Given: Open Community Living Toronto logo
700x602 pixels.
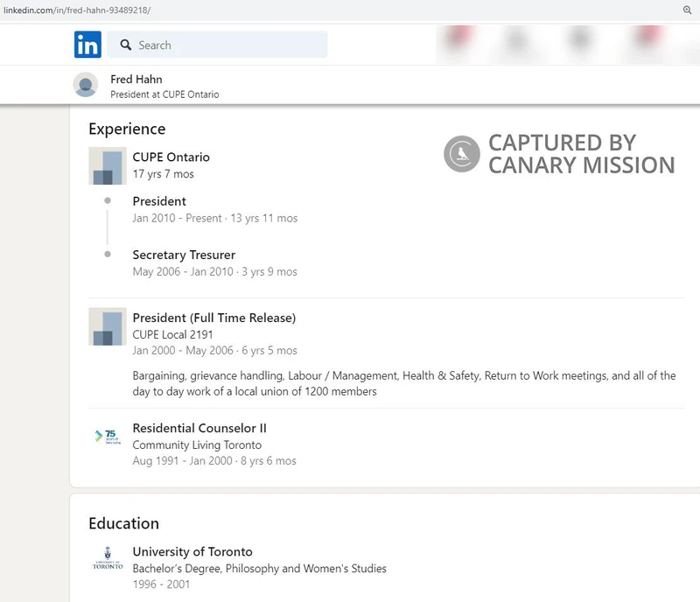Looking at the screenshot, I should pyautogui.click(x=107, y=437).
